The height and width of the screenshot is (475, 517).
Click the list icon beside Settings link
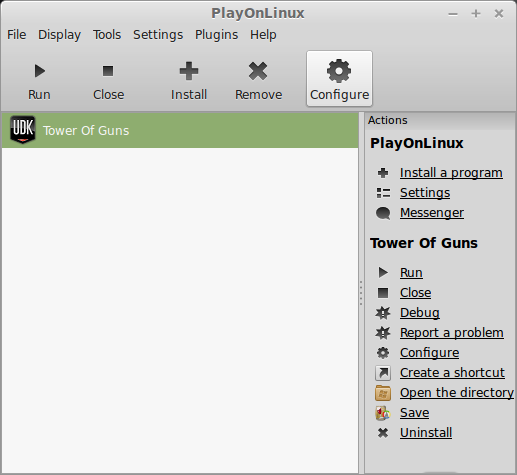(x=383, y=193)
